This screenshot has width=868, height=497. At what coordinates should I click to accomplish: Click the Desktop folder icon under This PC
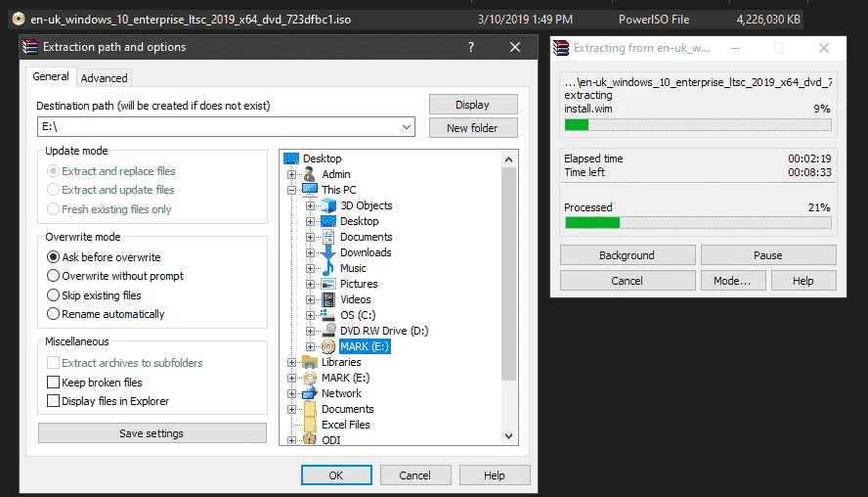[328, 221]
